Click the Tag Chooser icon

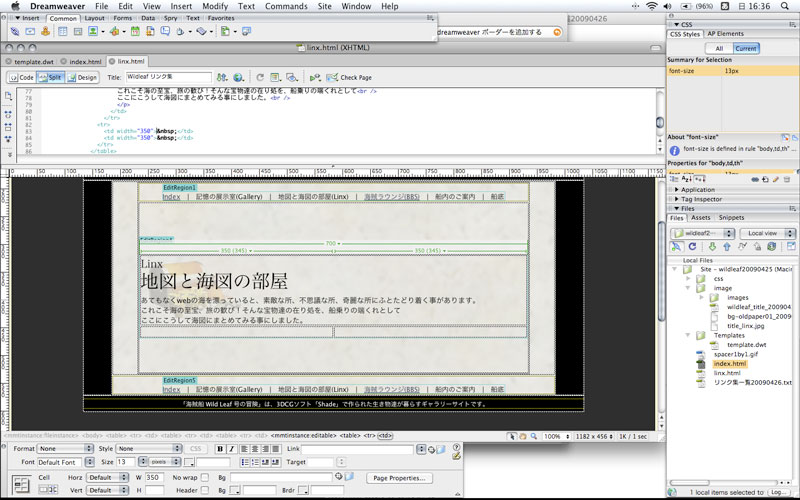[x=246, y=31]
